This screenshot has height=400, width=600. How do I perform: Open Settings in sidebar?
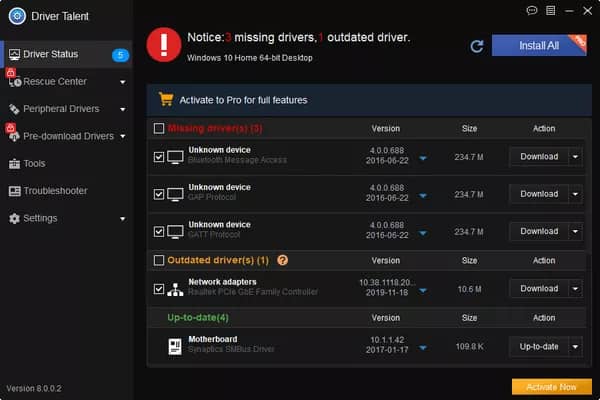click(66, 219)
